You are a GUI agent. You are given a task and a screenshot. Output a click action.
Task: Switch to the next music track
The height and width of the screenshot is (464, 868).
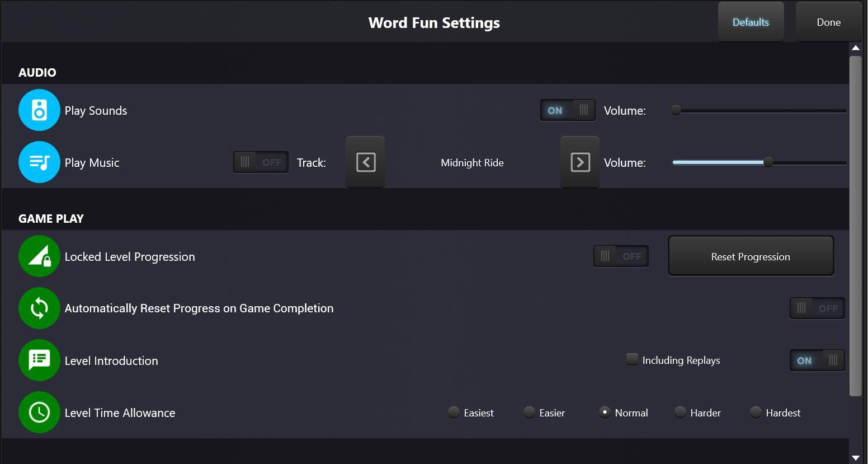point(580,162)
